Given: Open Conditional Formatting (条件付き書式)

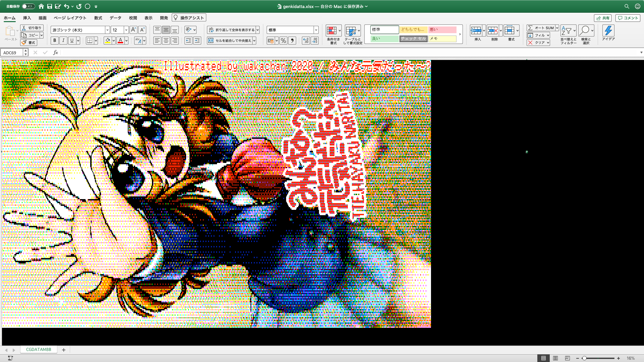Looking at the screenshot, I should pyautogui.click(x=333, y=35).
